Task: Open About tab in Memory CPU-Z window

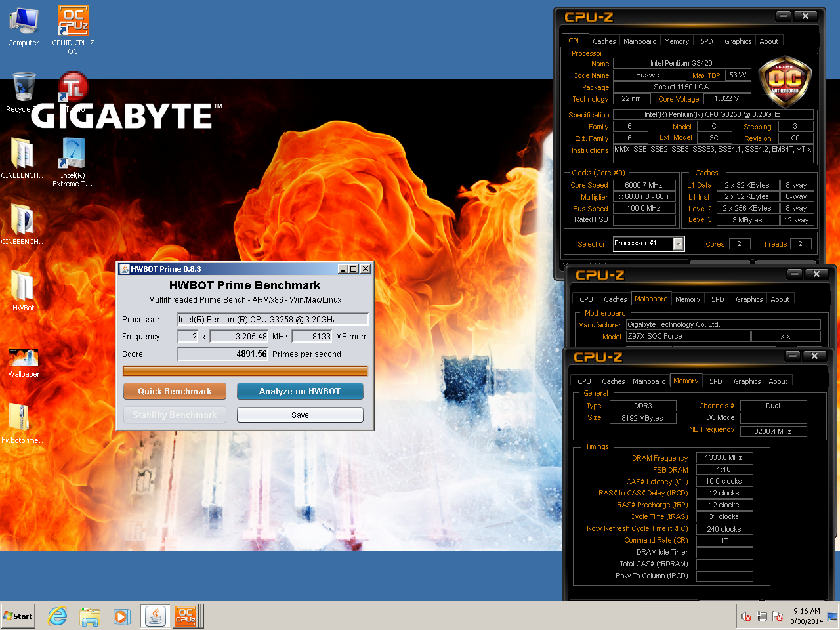Action: 778,381
